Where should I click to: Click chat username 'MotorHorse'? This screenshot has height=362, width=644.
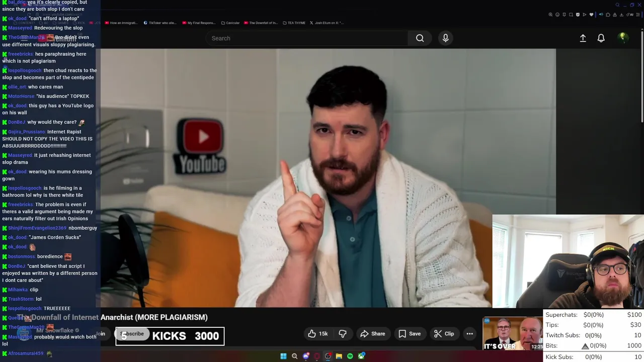21,97
